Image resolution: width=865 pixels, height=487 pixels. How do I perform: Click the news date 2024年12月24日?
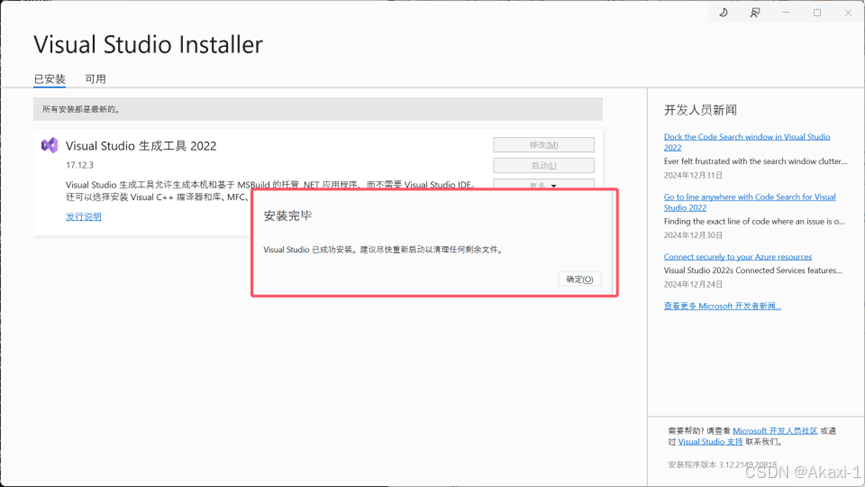point(693,285)
